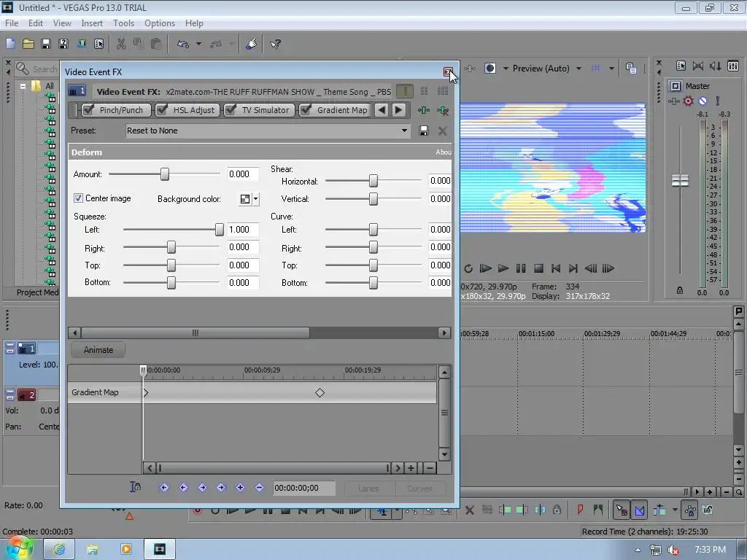Toggle the TV Simulator effect checkbox
Image resolution: width=747 pixels, height=560 pixels.
pyautogui.click(x=231, y=110)
